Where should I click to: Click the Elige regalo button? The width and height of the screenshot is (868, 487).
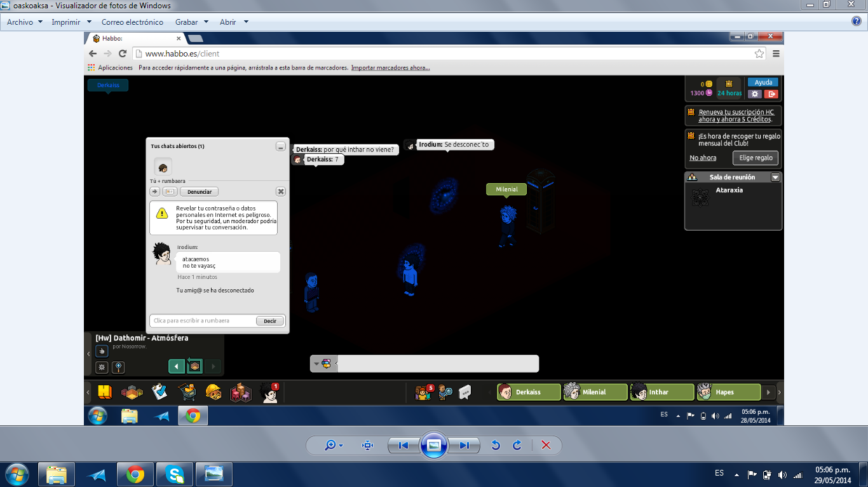[756, 158]
